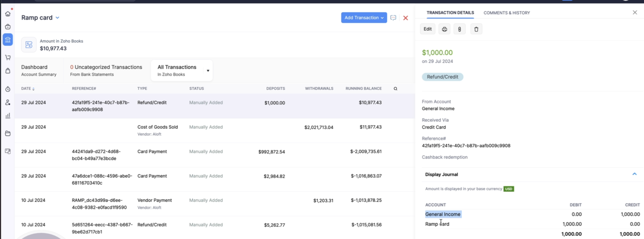The width and height of the screenshot is (644, 239).
Task: Expand the All Transactions filter arrow
Action: (208, 71)
